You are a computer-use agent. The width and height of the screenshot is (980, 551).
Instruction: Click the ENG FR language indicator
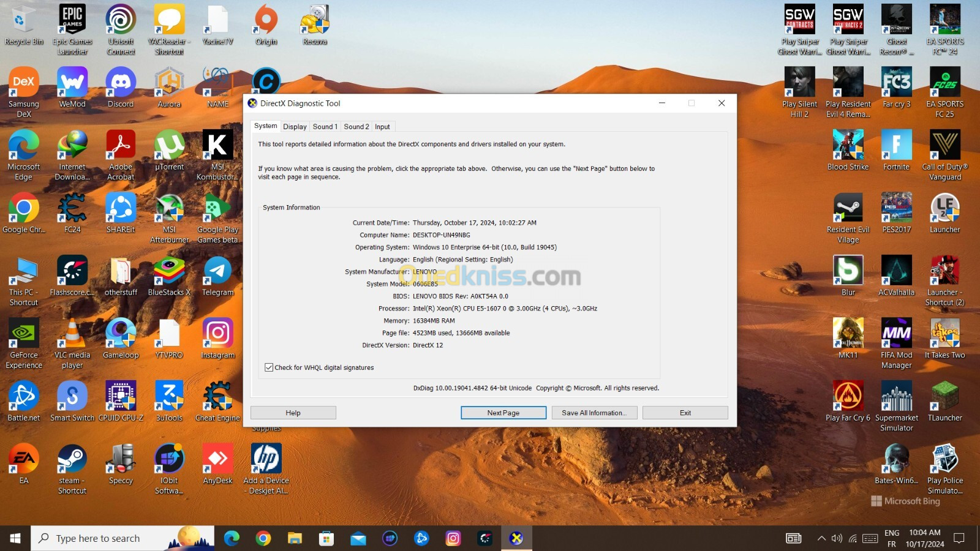pos(892,538)
